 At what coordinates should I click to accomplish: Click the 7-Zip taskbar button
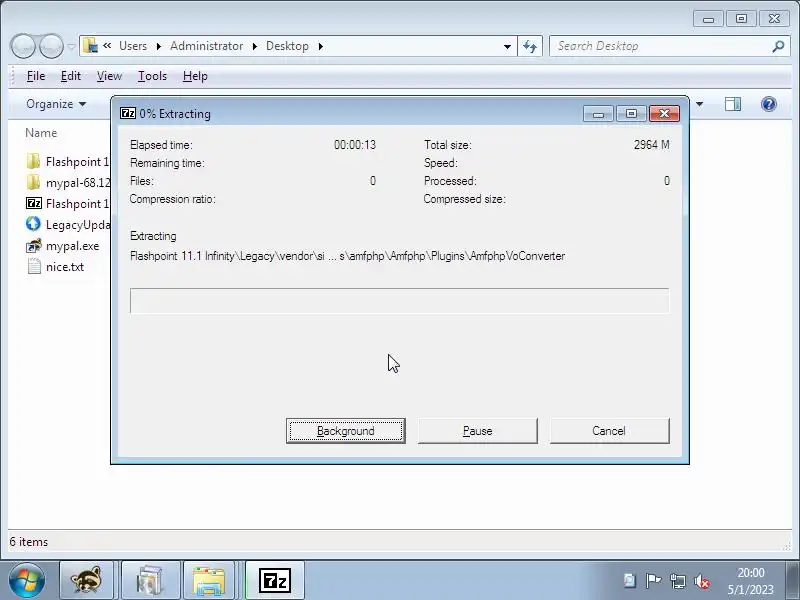(275, 581)
